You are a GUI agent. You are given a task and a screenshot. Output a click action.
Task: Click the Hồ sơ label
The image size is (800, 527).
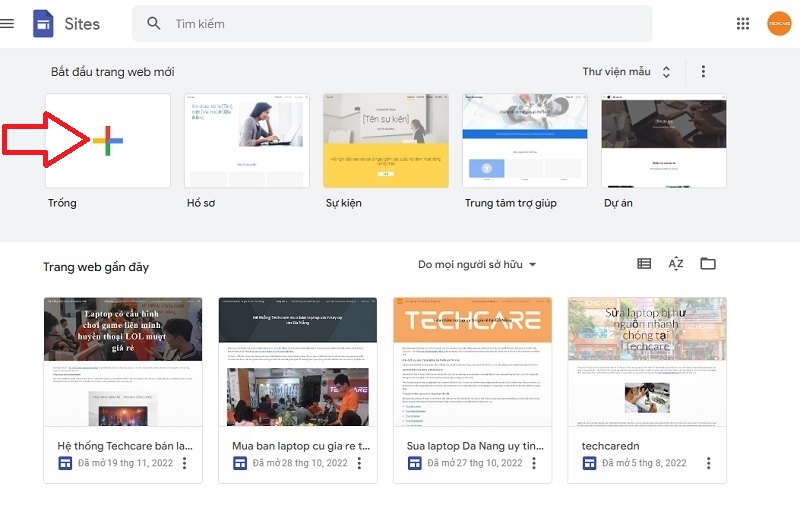pos(201,203)
